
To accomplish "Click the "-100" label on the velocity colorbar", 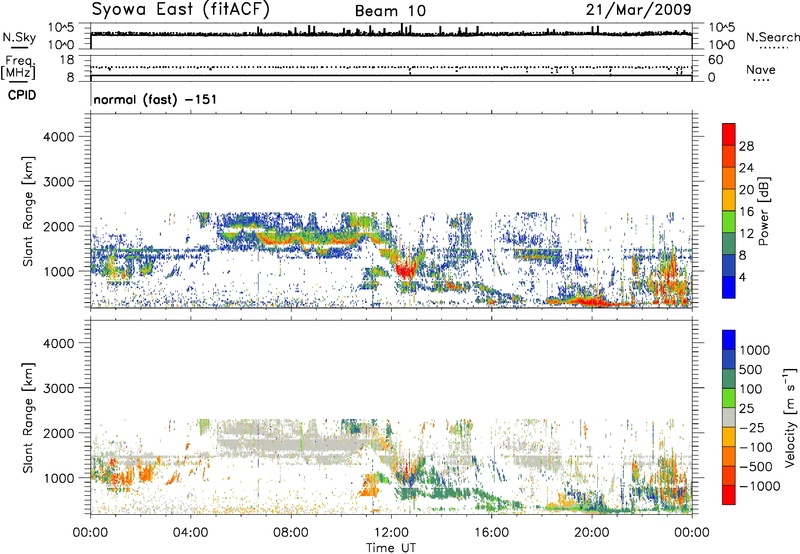I will pos(756,447).
